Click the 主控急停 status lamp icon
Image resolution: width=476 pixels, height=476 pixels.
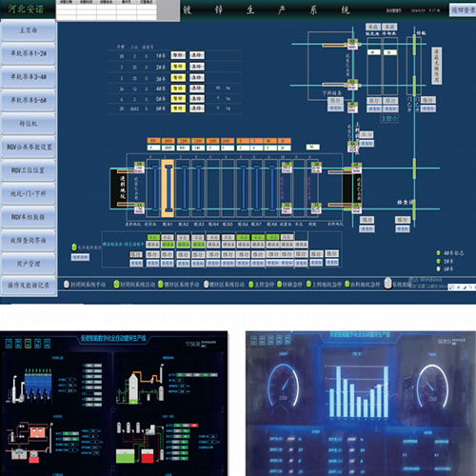[x=251, y=284]
